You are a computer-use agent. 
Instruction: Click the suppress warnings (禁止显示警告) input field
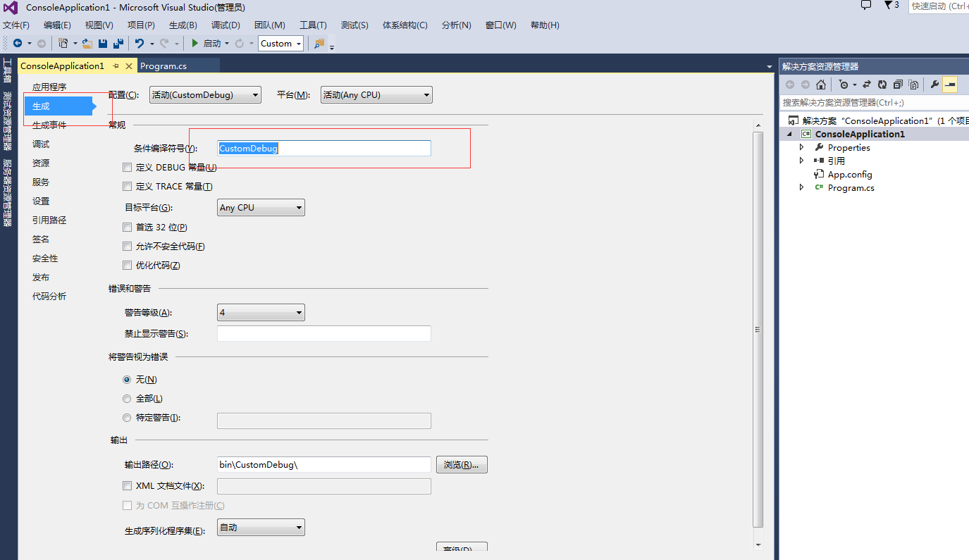coord(324,334)
